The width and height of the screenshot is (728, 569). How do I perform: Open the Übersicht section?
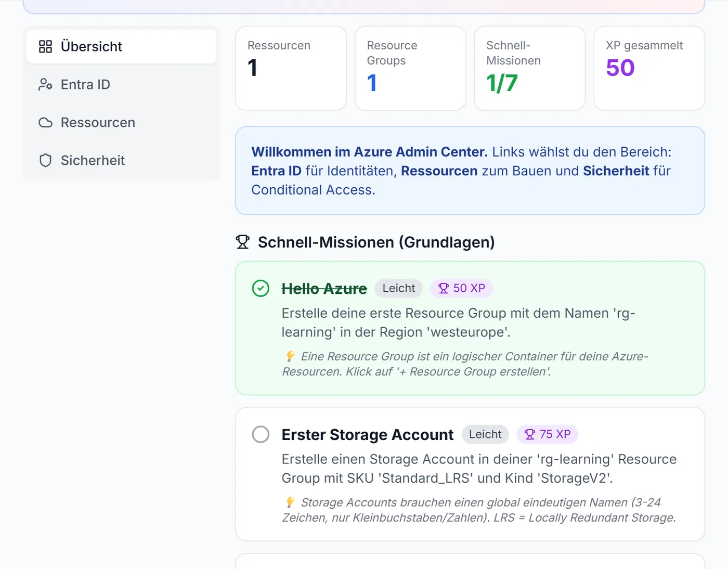pyautogui.click(x=121, y=46)
